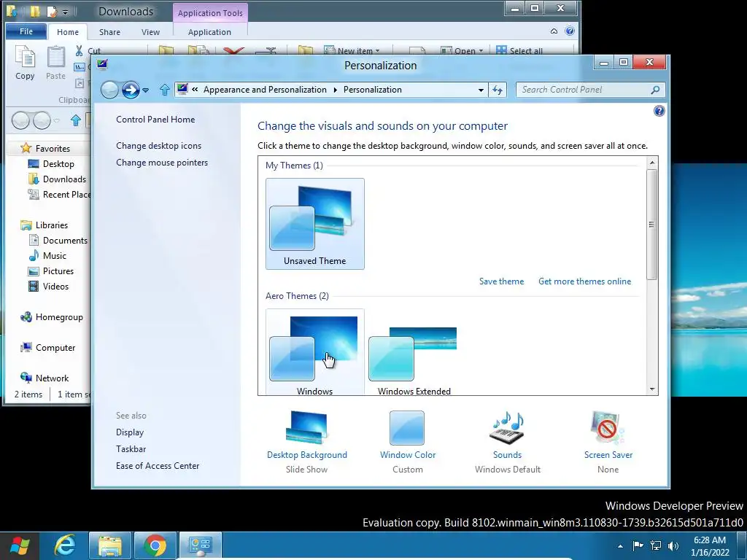Screen dimensions: 747x560
Task: Collapse the Downloads ribbon with the caret
Action: [x=554, y=31]
